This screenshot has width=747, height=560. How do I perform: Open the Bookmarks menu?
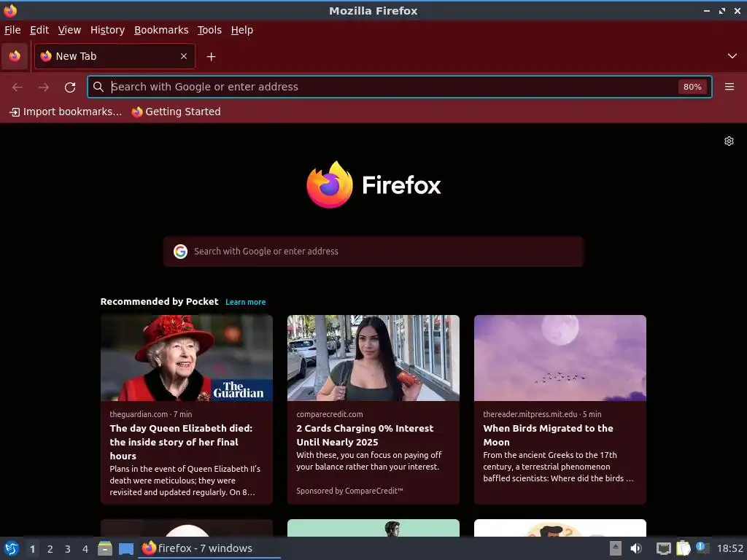click(x=161, y=30)
